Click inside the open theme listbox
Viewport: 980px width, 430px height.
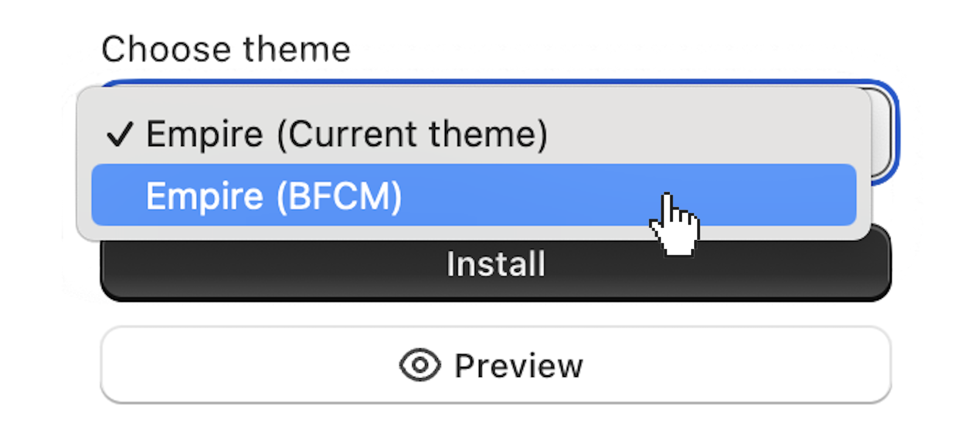click(x=427, y=164)
